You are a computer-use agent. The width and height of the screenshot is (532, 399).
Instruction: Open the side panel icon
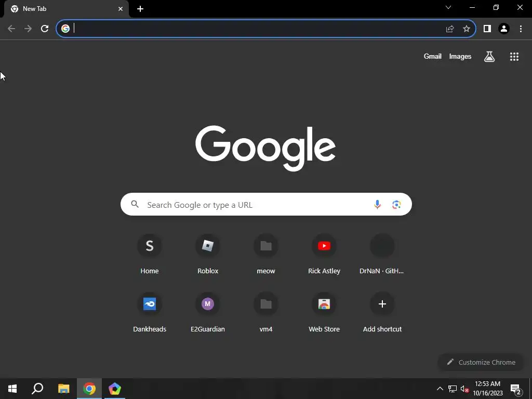(487, 29)
